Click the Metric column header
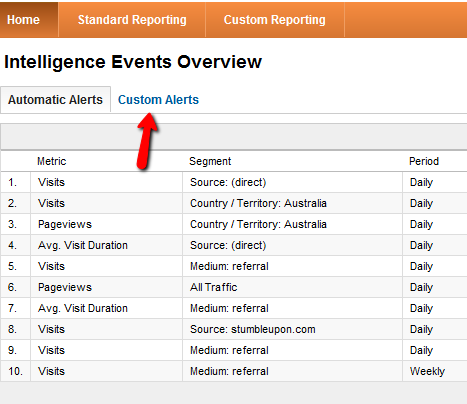The width and height of the screenshot is (467, 404). coord(52,161)
